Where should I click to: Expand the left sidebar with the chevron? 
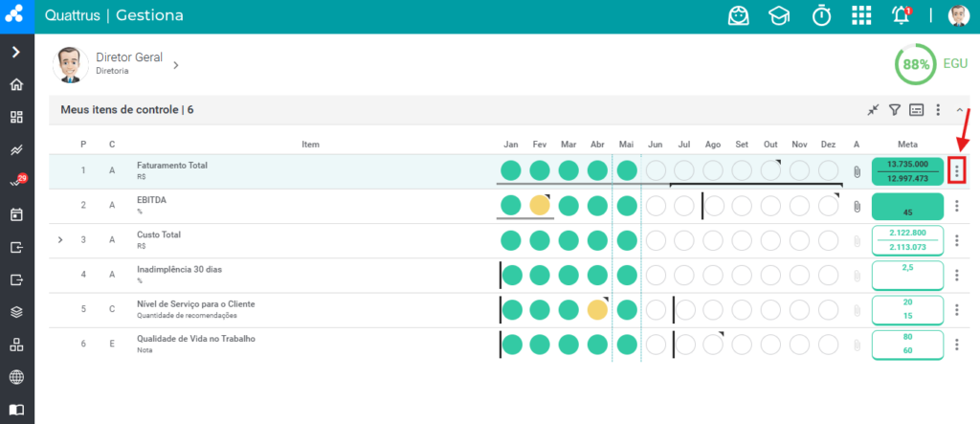(17, 52)
